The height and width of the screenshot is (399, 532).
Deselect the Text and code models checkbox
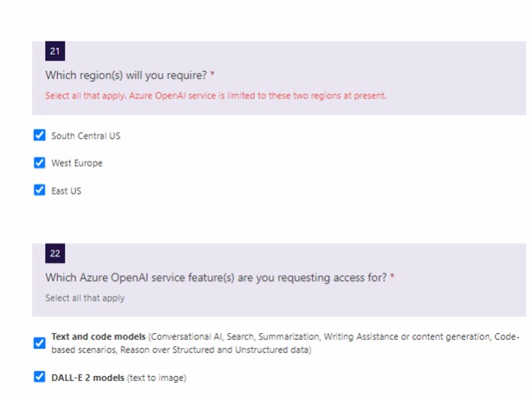pos(39,343)
